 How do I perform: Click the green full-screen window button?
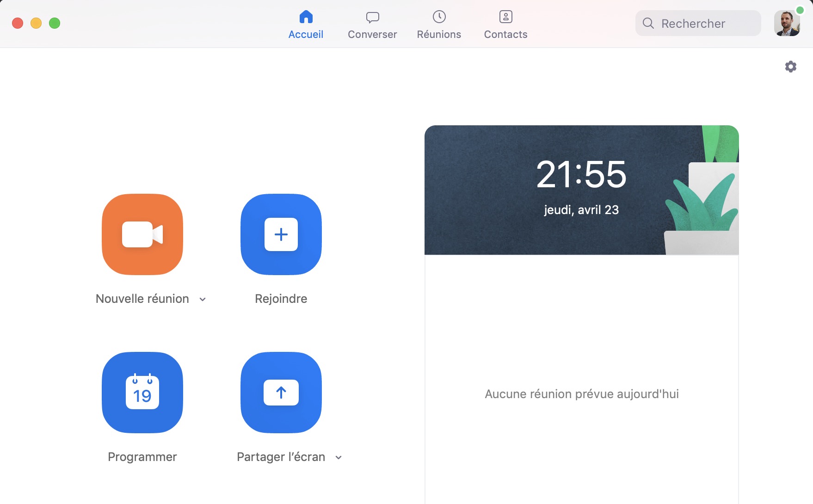pyautogui.click(x=55, y=23)
